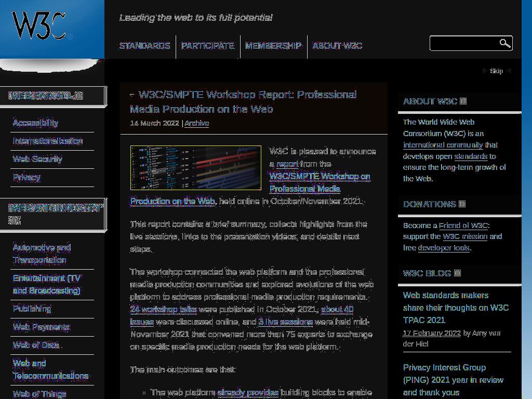Open the Web of Things link

[39, 394]
